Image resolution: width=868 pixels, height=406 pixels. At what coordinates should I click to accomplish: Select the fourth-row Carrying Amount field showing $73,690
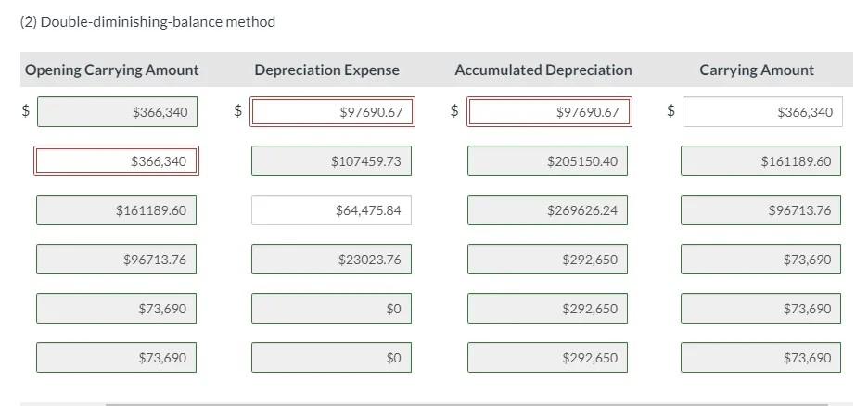point(760,260)
